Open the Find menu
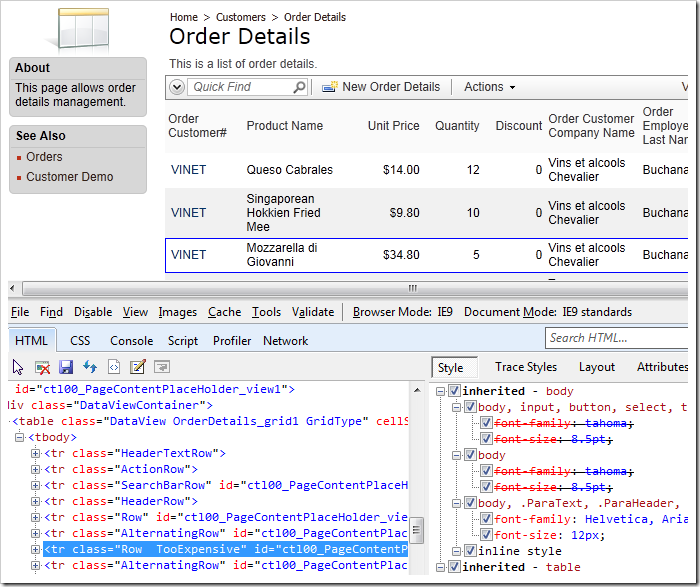The image size is (700, 587). [51, 312]
